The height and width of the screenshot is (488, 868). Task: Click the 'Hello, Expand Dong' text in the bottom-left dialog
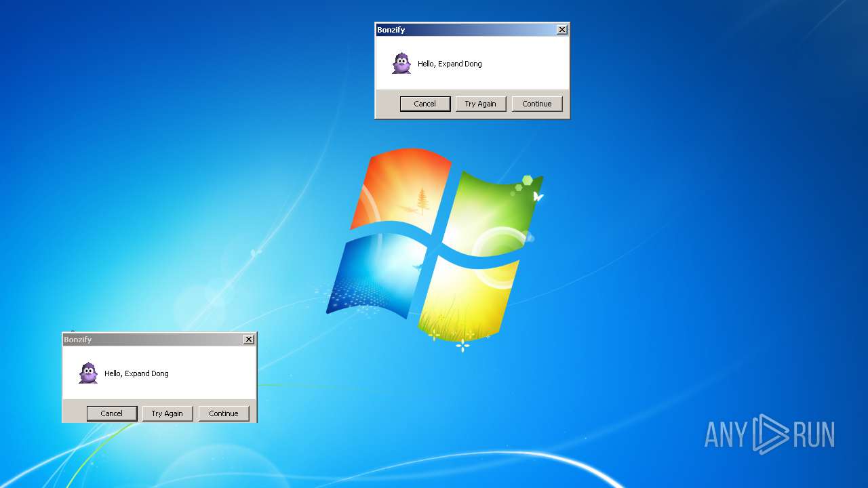[x=136, y=373]
